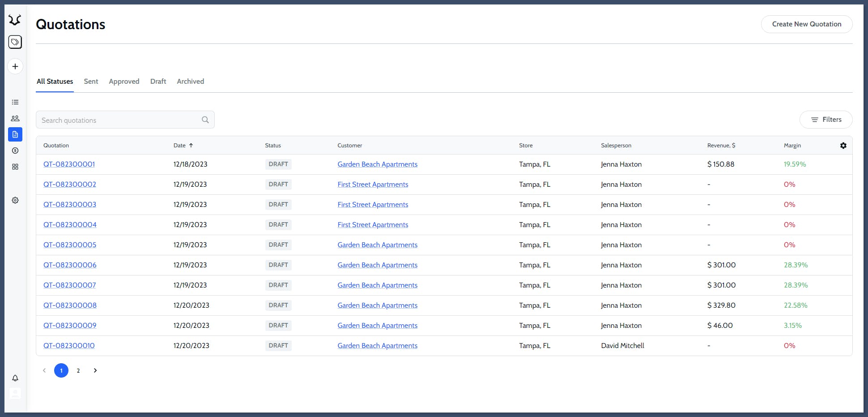Focus the Search quotations field
Screen dimensions: 868x417
125,120
